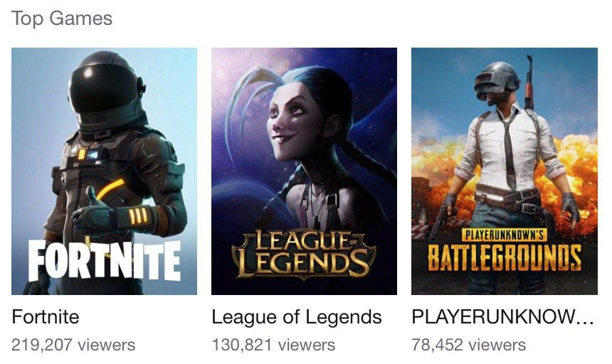Image resolution: width=612 pixels, height=364 pixels.
Task: Click the Fortnite title link
Action: pos(46,316)
